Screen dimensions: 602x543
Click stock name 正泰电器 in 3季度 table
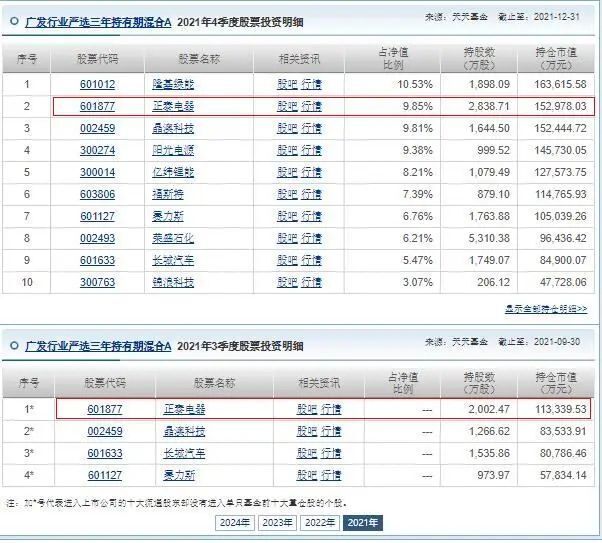point(184,409)
